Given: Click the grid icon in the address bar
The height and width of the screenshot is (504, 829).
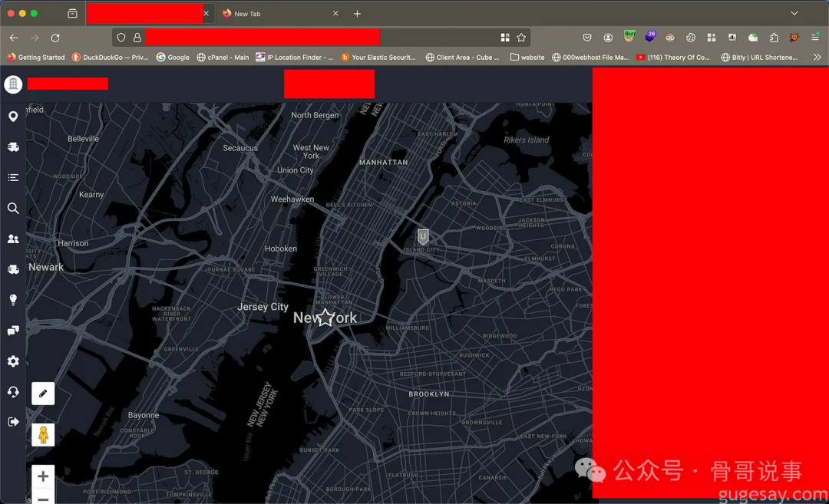Looking at the screenshot, I should tap(505, 38).
